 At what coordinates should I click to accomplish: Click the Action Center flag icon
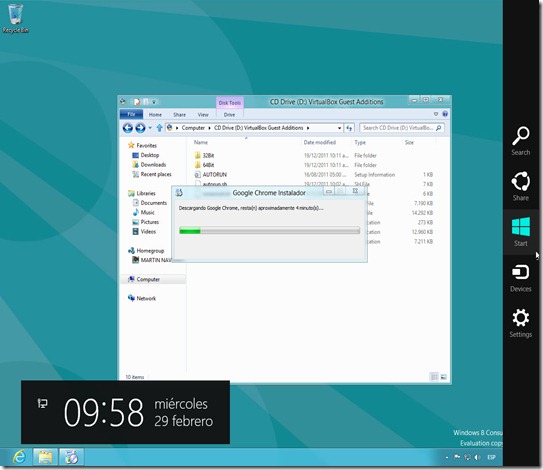(457, 457)
